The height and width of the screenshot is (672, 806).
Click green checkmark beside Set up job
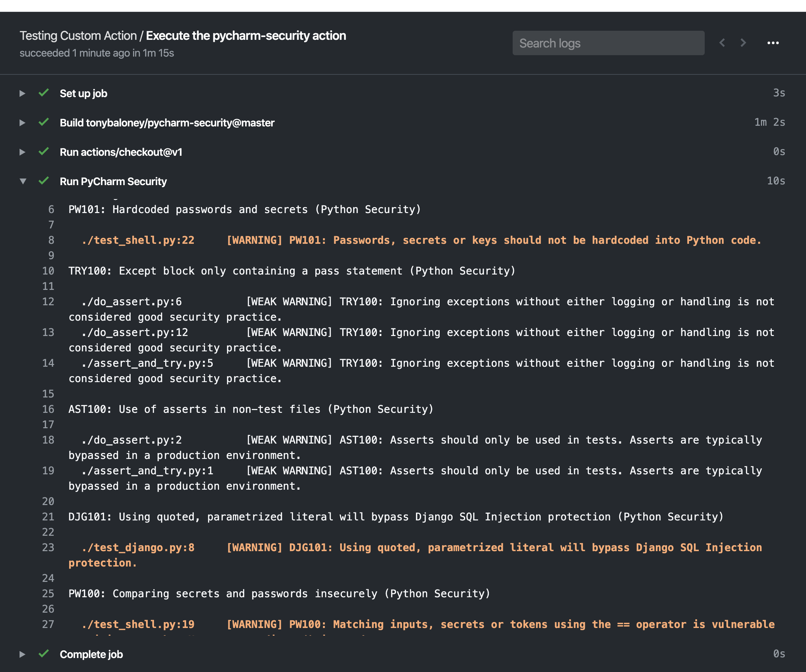[x=44, y=93]
